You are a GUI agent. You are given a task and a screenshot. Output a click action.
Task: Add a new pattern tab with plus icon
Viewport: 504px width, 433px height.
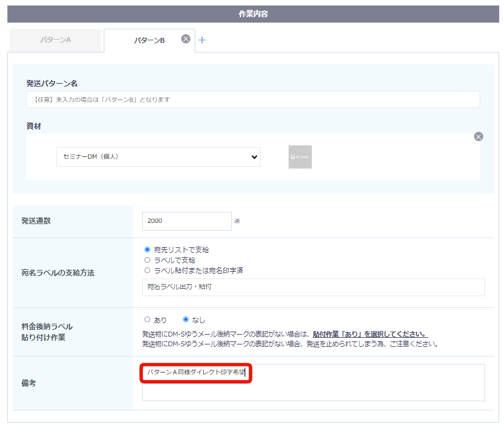click(202, 40)
